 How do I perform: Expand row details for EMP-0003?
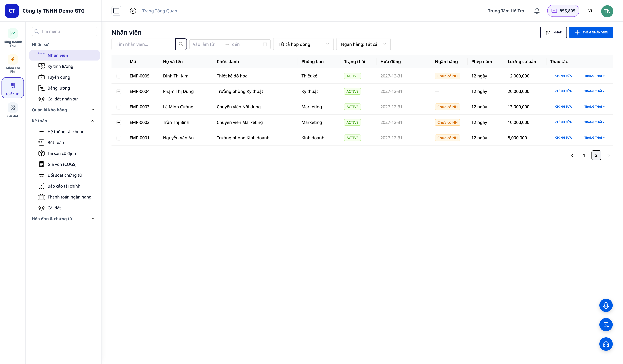(119, 107)
